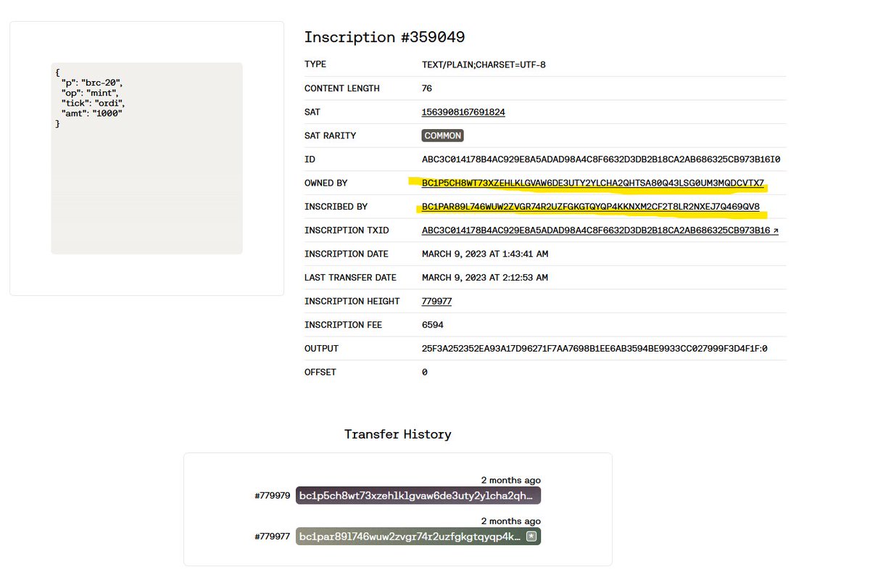Click the CONTENT LENGTH field label
This screenshot has height=588, width=870.
[x=342, y=88]
